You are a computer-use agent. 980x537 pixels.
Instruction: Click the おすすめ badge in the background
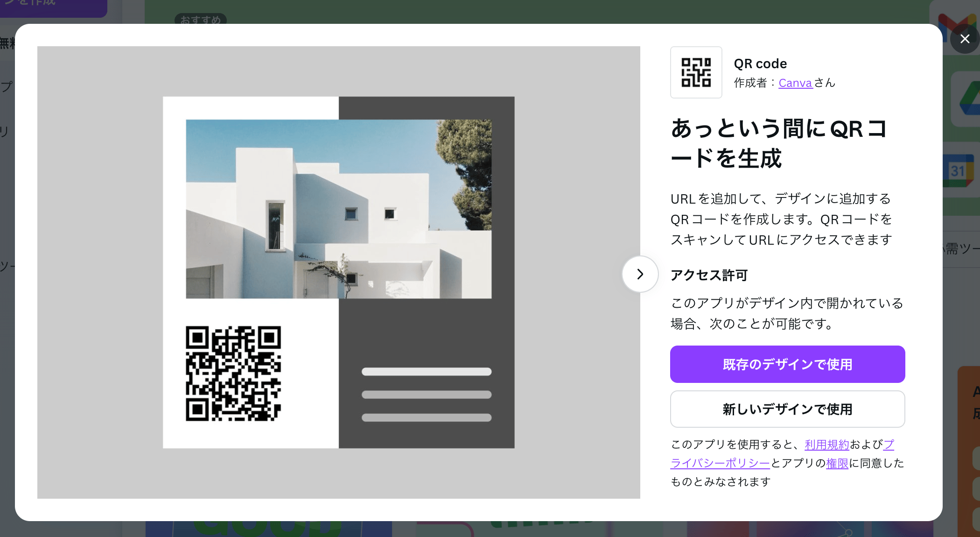click(201, 20)
